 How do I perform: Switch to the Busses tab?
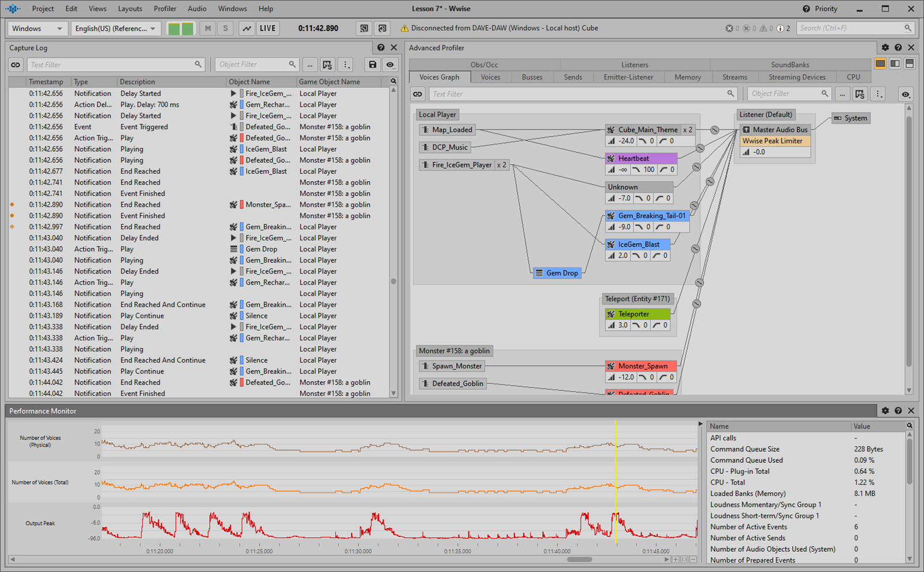[532, 77]
